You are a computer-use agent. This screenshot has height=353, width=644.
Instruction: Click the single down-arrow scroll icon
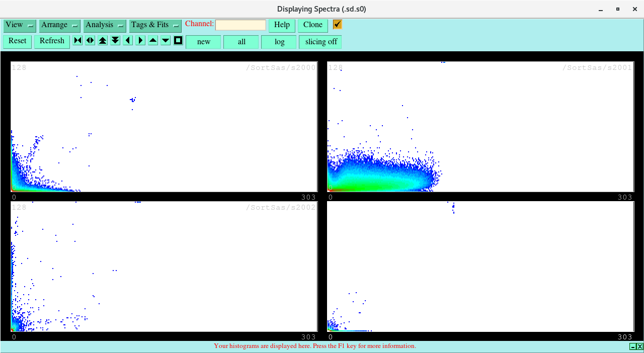pyautogui.click(x=166, y=40)
